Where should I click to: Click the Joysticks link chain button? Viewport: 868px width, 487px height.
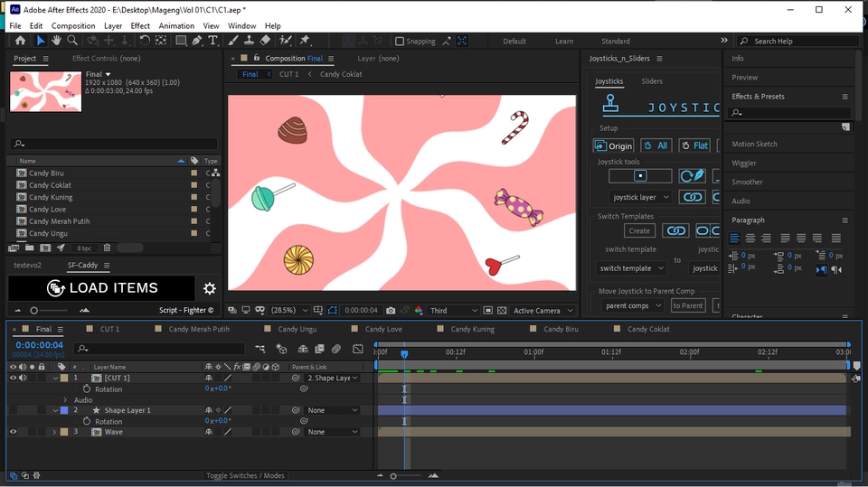[692, 197]
